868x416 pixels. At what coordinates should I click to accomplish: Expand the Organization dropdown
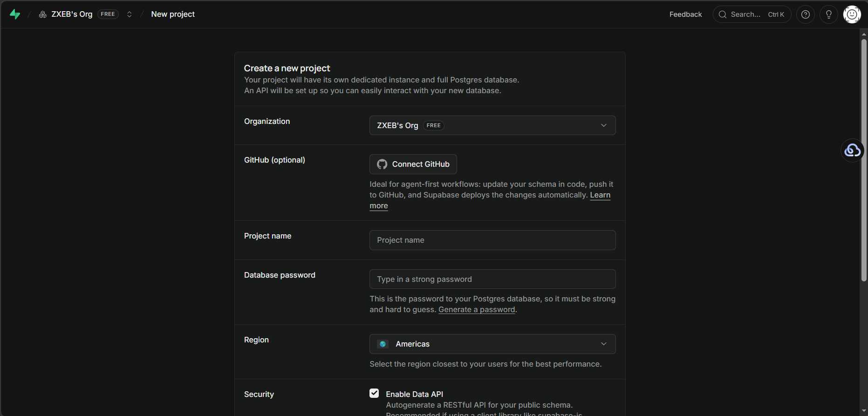point(492,125)
